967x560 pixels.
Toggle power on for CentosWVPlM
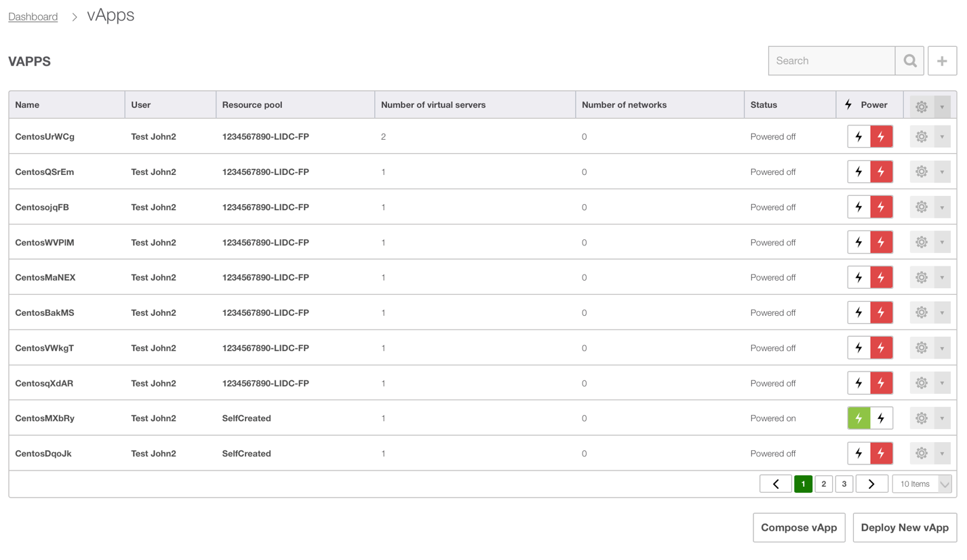pyautogui.click(x=858, y=242)
